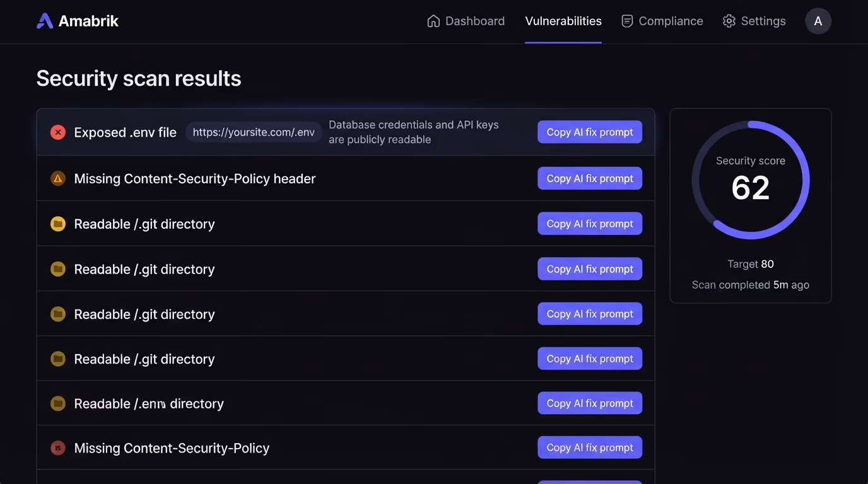The image size is (868, 484).
Task: Click the Compliance document icon
Action: pos(627,21)
